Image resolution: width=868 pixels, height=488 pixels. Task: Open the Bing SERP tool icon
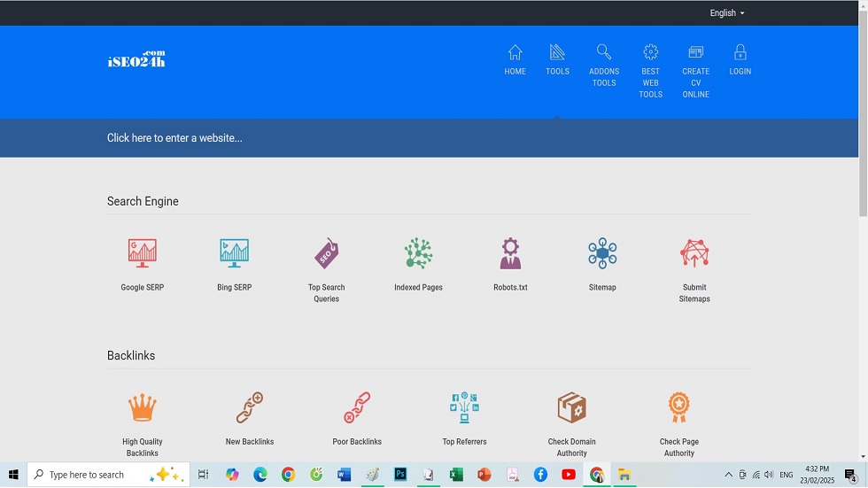point(234,253)
